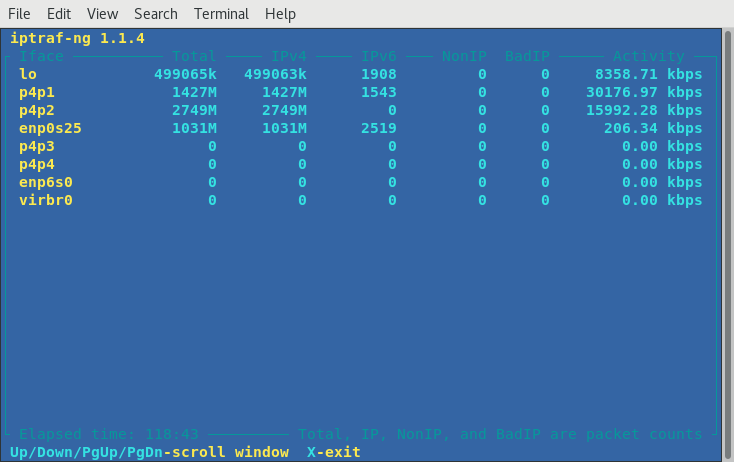Select the p4p1 interface name
The width and height of the screenshot is (734, 462).
37,92
